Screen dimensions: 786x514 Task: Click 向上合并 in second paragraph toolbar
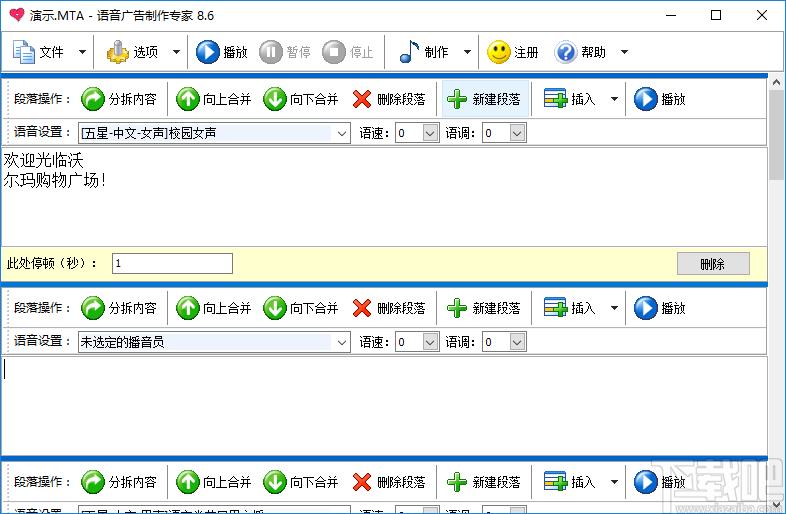click(214, 308)
